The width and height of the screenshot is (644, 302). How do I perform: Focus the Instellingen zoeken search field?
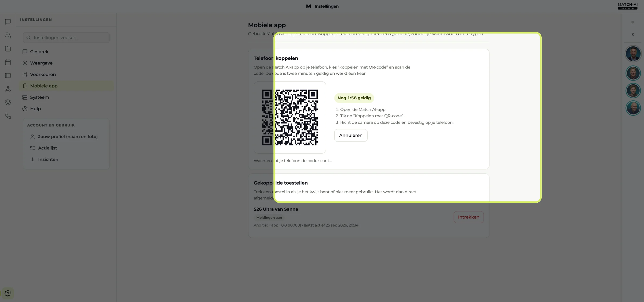(x=66, y=38)
